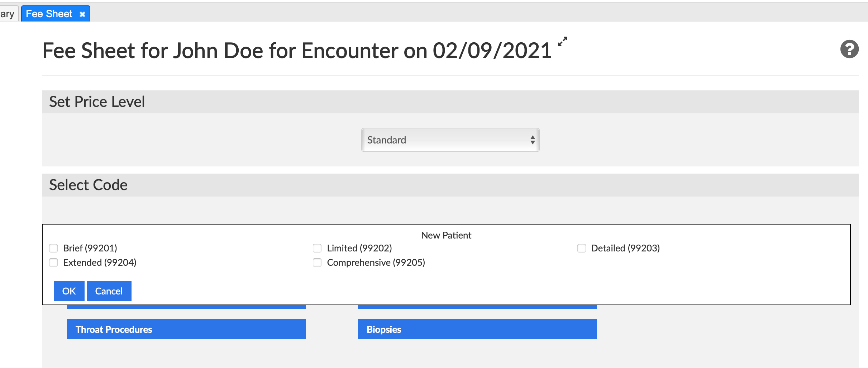Close the Fee Sheet tab
This screenshot has width=868, height=368.
82,14
